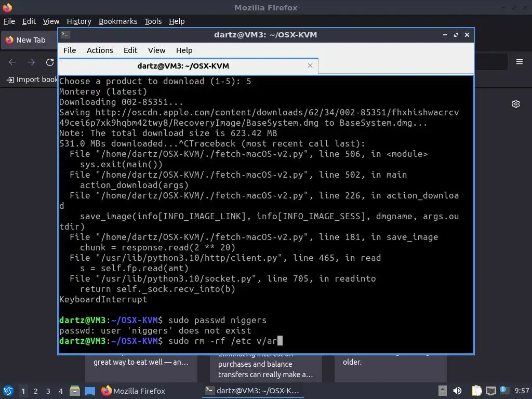
Task: Click the taskbar clock showing 9:57
Action: pyautogui.click(x=522, y=391)
